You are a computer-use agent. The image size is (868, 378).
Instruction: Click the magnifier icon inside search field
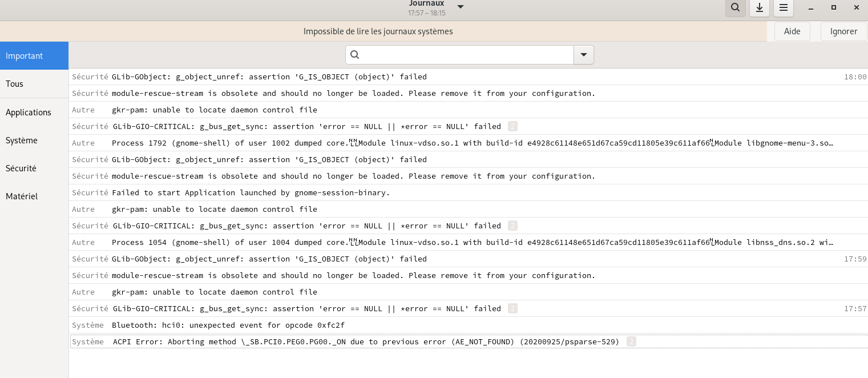pos(354,55)
